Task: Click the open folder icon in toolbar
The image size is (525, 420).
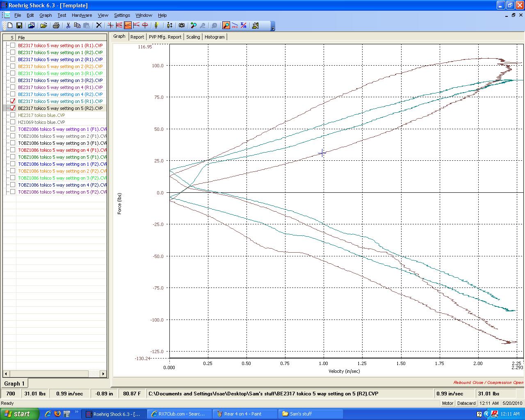Action: [x=43, y=25]
